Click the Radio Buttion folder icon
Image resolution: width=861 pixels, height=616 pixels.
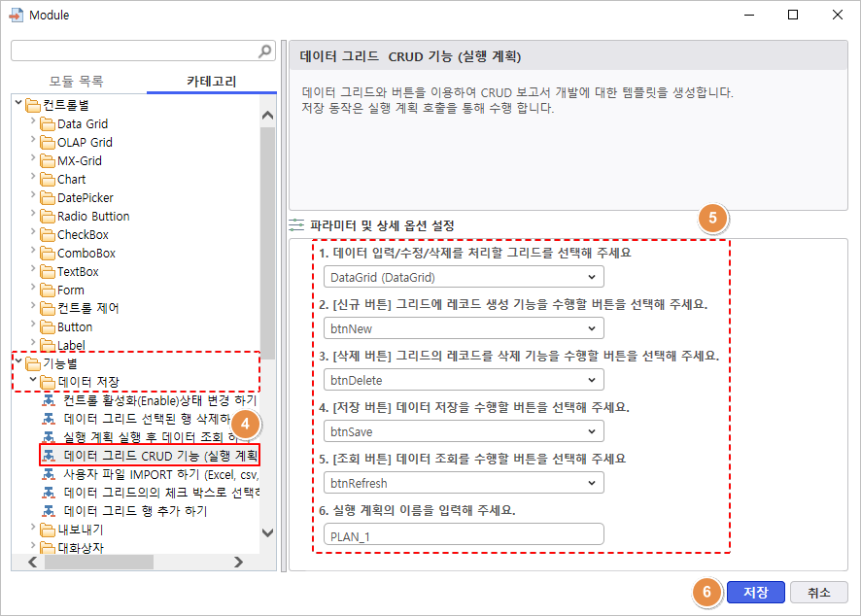[48, 217]
